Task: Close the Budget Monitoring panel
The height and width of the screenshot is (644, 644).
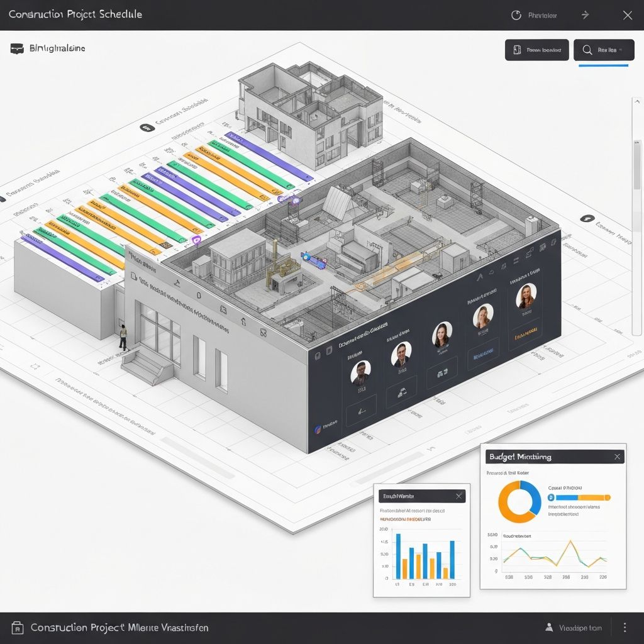Action: click(618, 457)
